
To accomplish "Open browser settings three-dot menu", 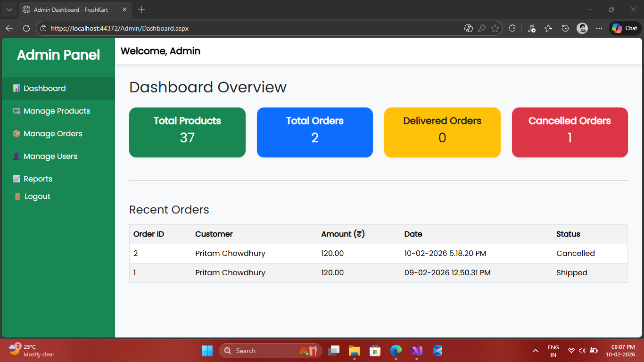I will click(x=599, y=28).
